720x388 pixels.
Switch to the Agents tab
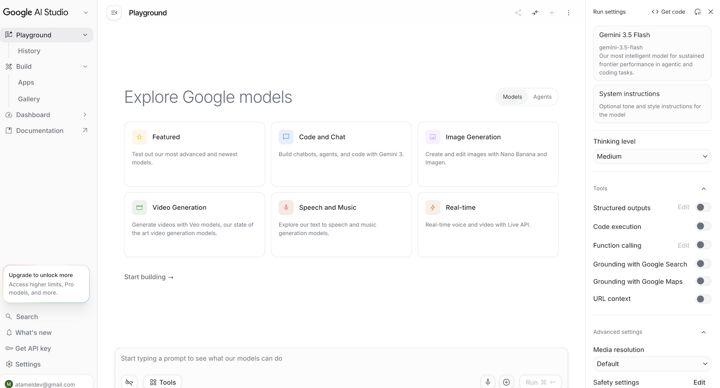[x=542, y=97]
